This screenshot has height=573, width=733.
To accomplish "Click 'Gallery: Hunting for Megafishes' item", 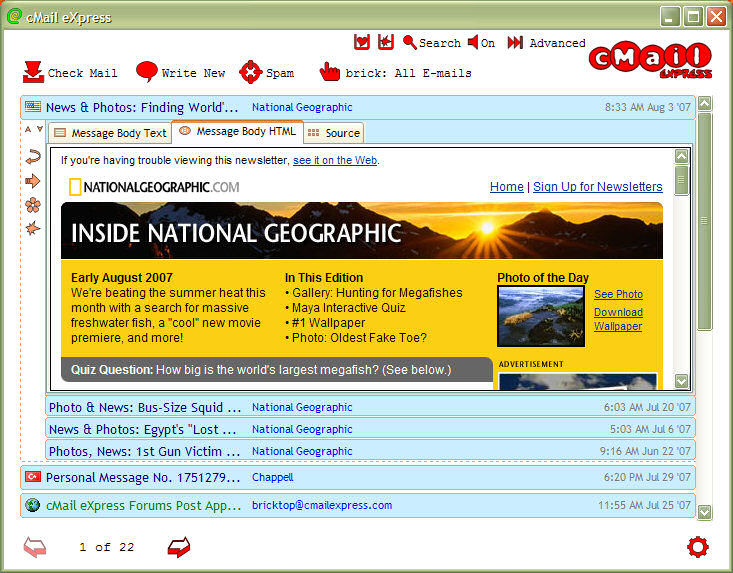I will (x=377, y=293).
